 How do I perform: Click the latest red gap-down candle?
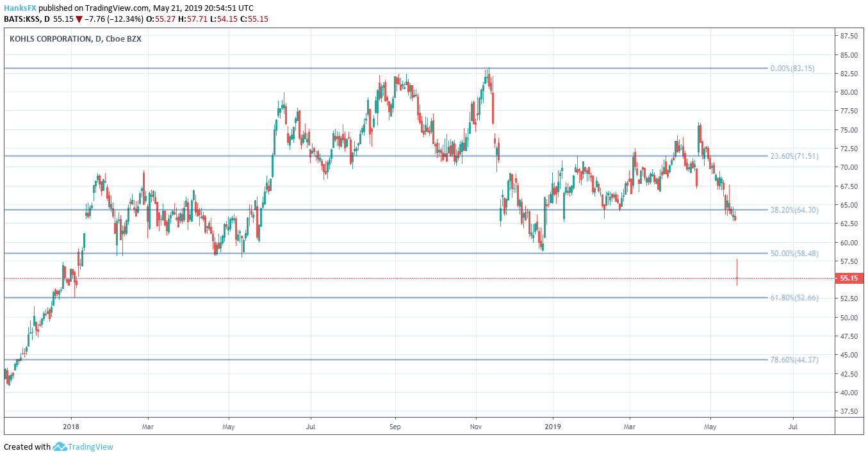point(737,274)
